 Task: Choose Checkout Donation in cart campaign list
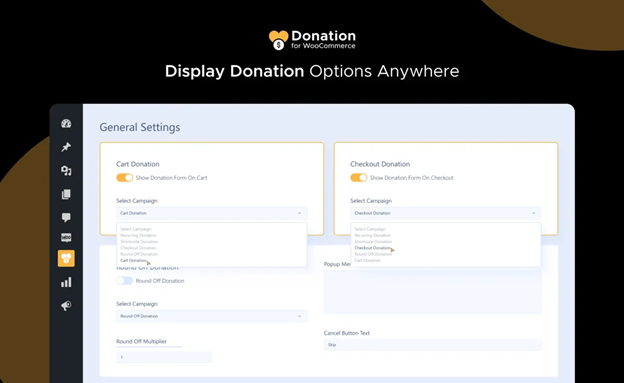138,248
